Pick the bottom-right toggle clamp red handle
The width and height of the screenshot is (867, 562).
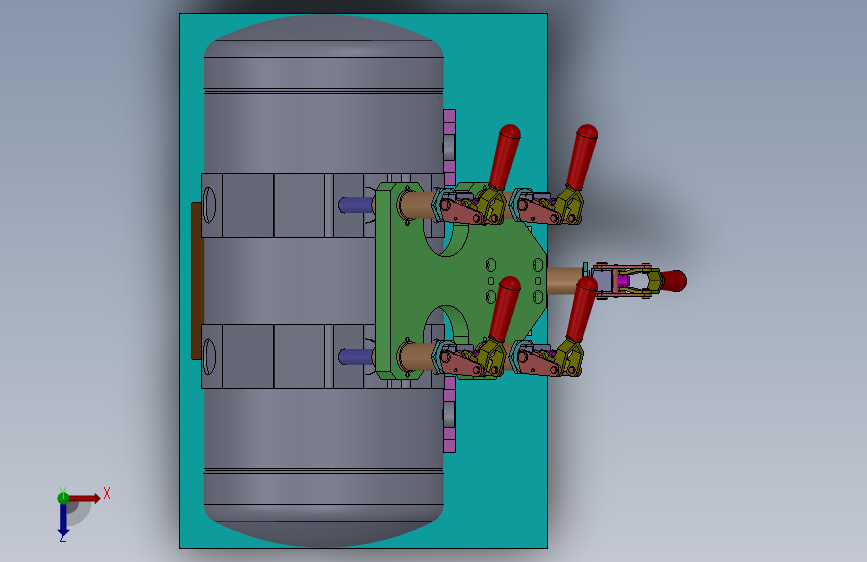click(x=582, y=309)
